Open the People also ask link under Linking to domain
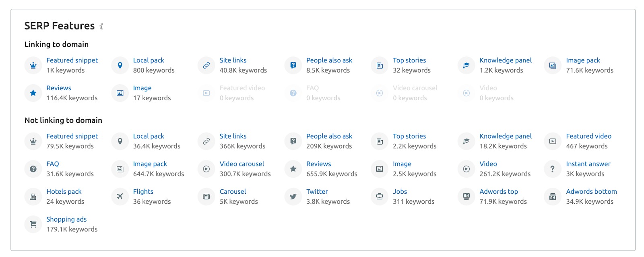The height and width of the screenshot is (257, 644). tap(330, 60)
